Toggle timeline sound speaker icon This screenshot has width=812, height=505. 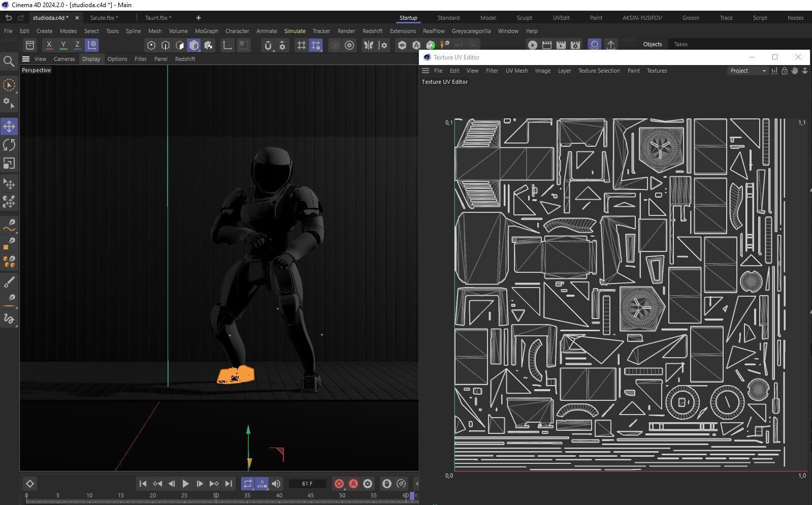(x=276, y=484)
